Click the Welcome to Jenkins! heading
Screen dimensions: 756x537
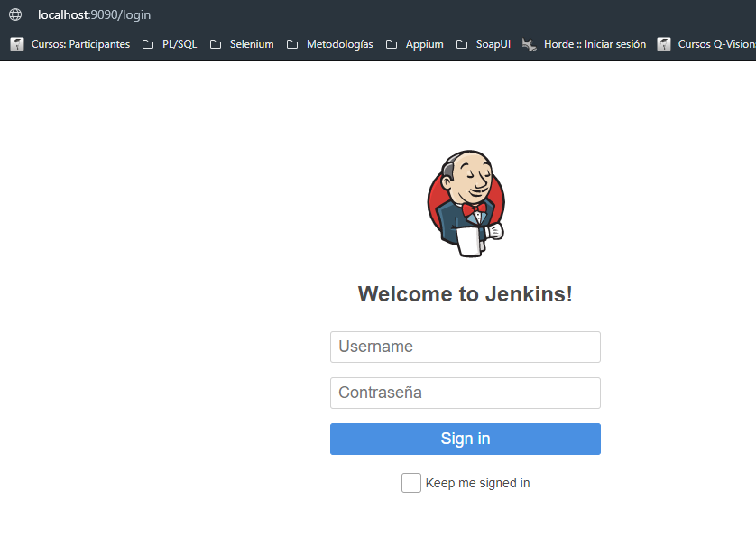tap(465, 294)
